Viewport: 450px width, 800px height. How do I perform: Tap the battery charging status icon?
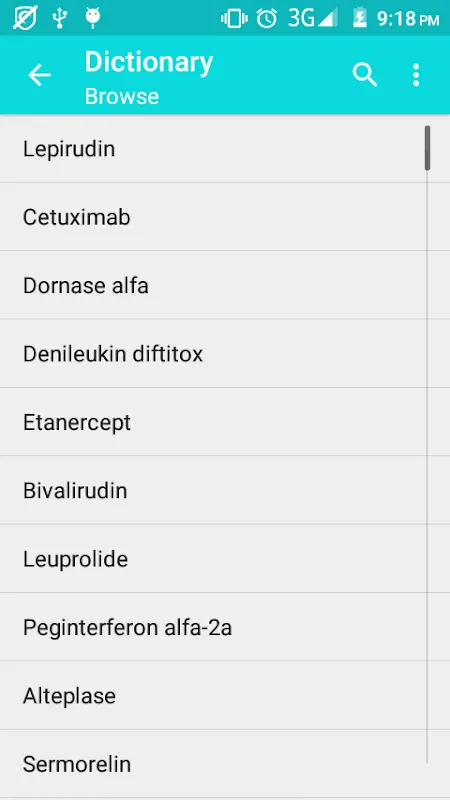(x=360, y=19)
